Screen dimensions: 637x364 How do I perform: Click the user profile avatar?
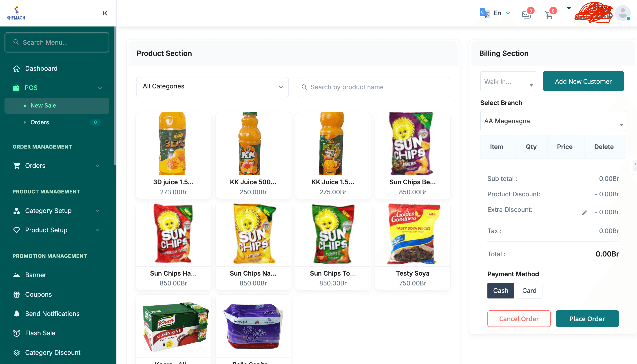[622, 13]
